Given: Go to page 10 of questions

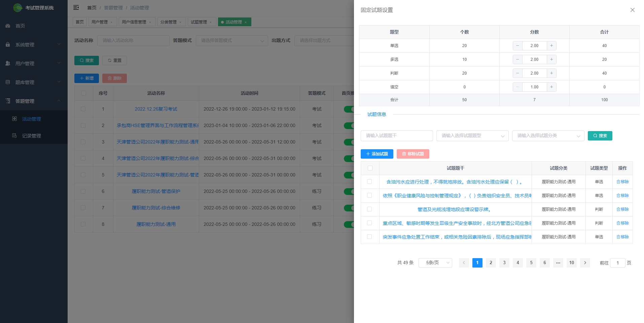Looking at the screenshot, I should [x=572, y=263].
